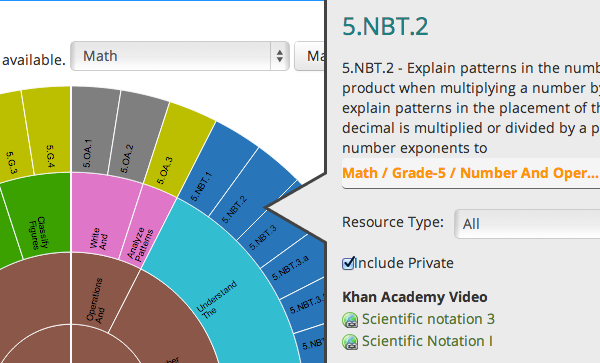This screenshot has height=363, width=600.
Task: Toggle the Include Private checkbox
Action: tap(348, 263)
